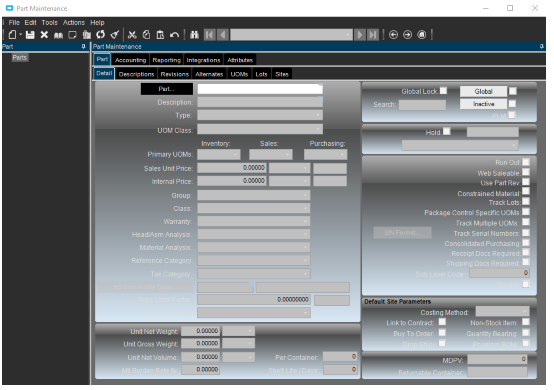Click the Inactive button
The width and height of the screenshot is (554, 390).
pos(483,104)
